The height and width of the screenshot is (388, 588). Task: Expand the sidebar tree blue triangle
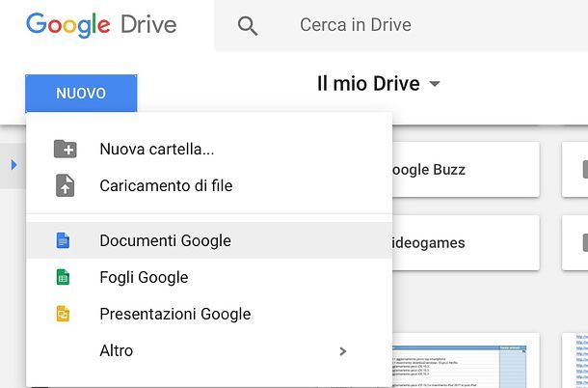[13, 164]
